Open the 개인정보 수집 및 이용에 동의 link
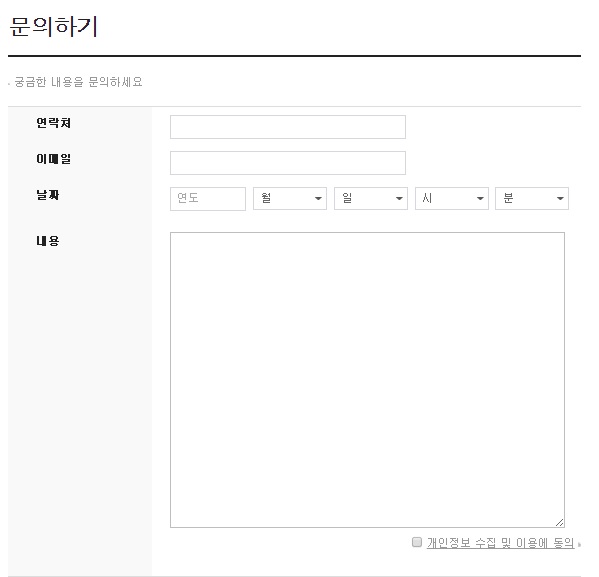 tap(500, 543)
